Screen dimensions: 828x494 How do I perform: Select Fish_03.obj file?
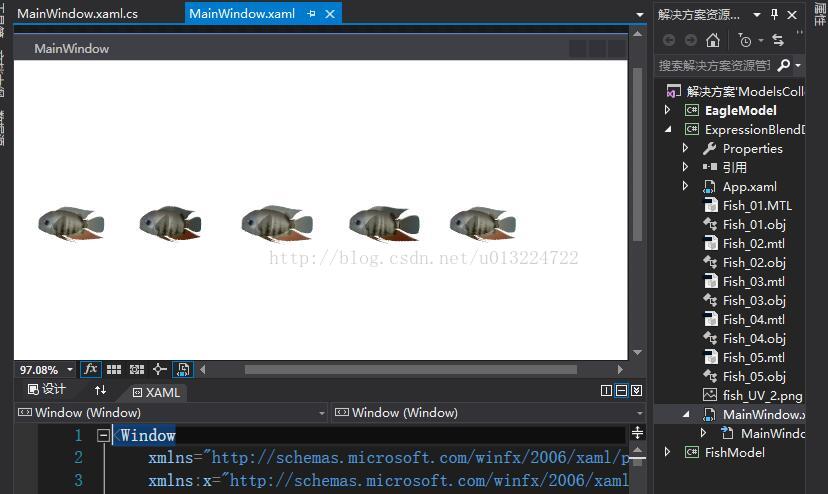pyautogui.click(x=754, y=301)
